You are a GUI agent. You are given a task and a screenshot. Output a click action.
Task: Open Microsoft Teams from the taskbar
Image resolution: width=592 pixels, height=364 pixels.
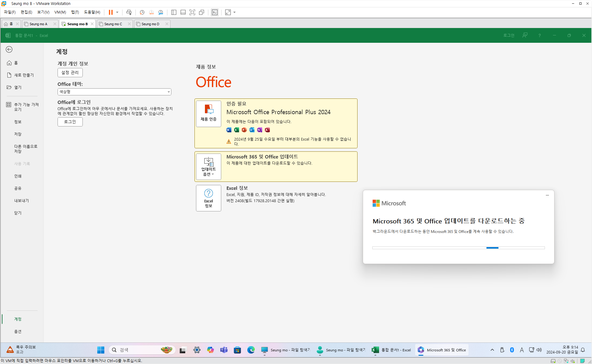(x=224, y=350)
